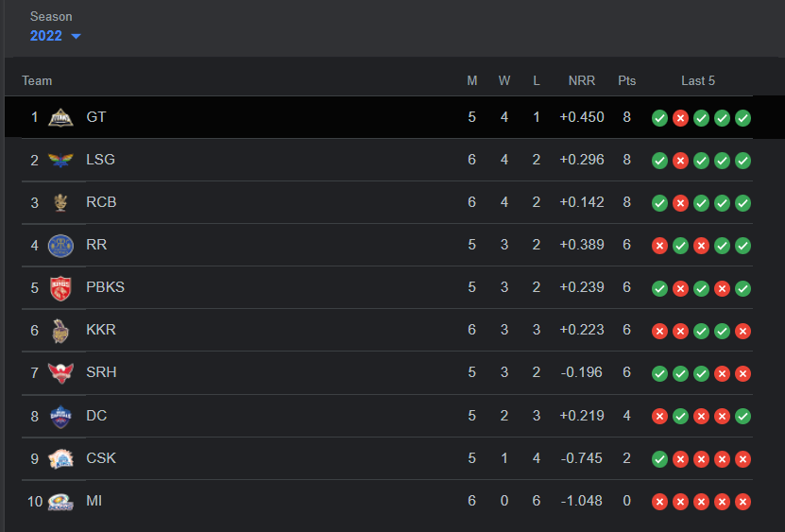Click the NRR column header
This screenshot has width=785, height=532.
point(582,80)
